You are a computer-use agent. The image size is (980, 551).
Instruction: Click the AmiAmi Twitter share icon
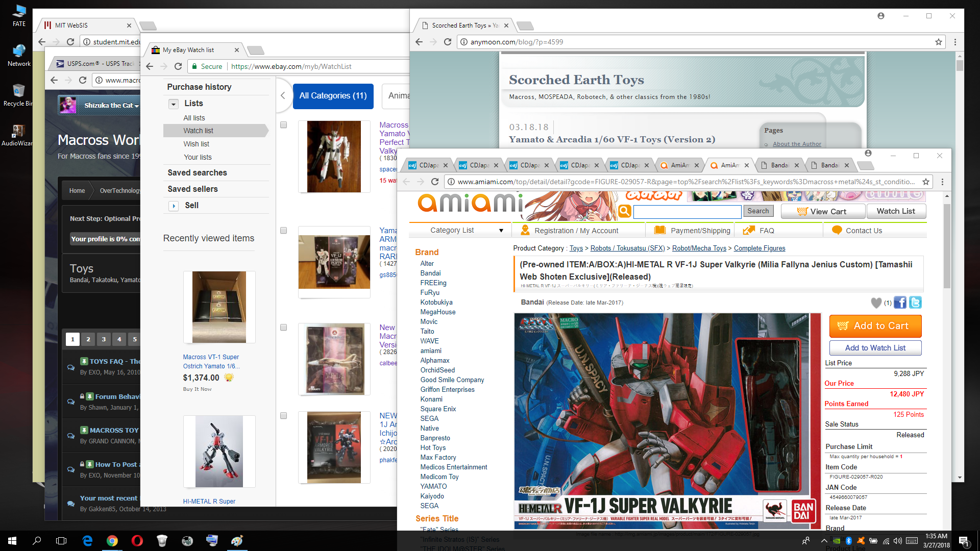915,303
